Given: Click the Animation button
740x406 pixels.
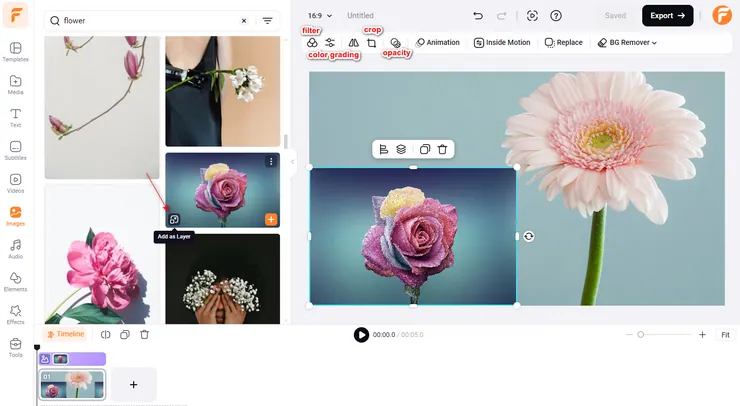Looking at the screenshot, I should [x=437, y=42].
